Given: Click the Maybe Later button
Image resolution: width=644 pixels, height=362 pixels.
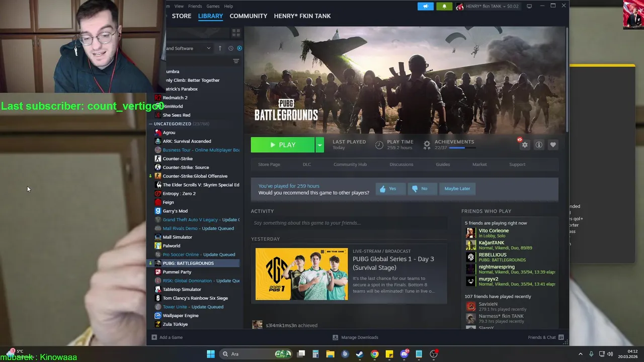Looking at the screenshot, I should [457, 189].
